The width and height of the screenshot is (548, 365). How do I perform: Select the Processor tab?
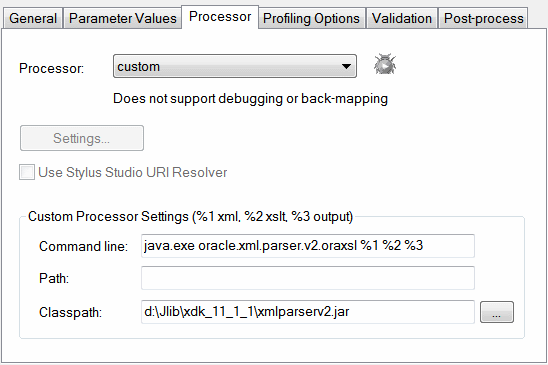click(220, 16)
